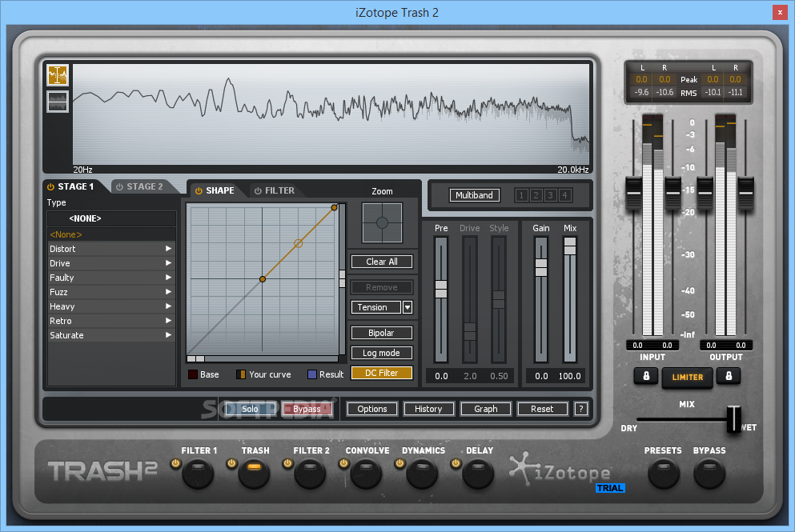Open the Filter 1 module knob
The width and height of the screenshot is (795, 532).
tap(198, 474)
